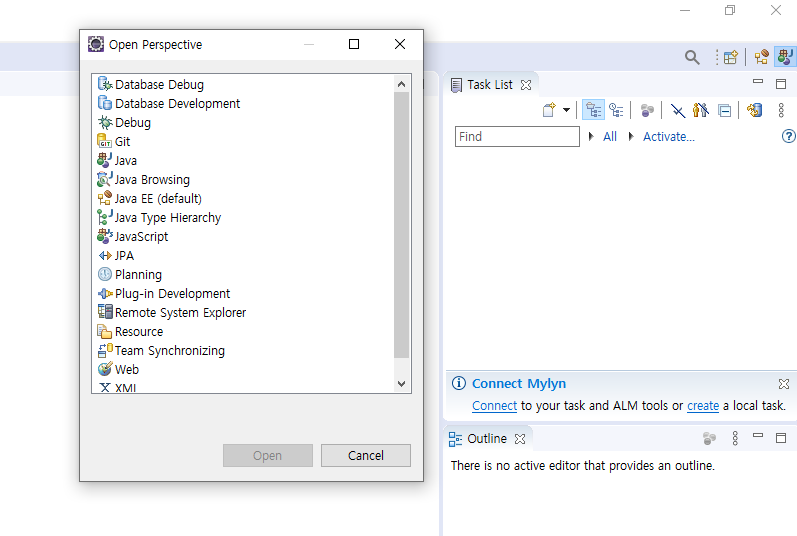Screen dimensions: 797x536
Task: Choose Java EE (default) perspective
Action: pos(149,198)
